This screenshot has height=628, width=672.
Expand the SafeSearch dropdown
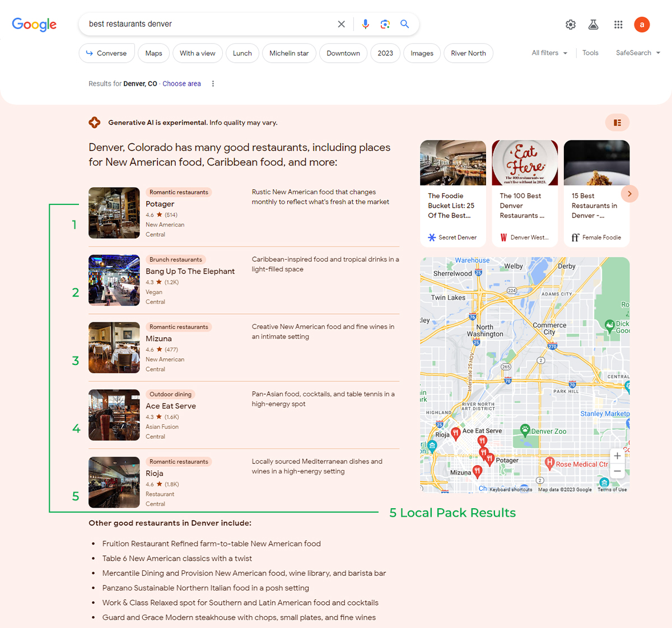coord(638,53)
